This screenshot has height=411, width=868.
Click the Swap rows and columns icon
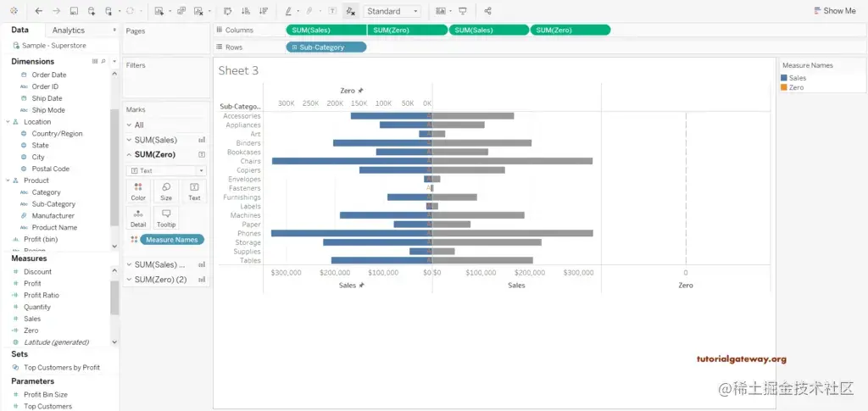[227, 10]
